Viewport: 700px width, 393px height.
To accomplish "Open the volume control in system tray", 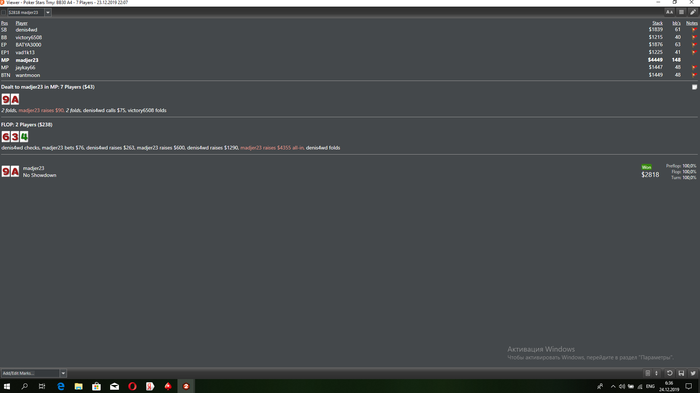I will (622, 387).
